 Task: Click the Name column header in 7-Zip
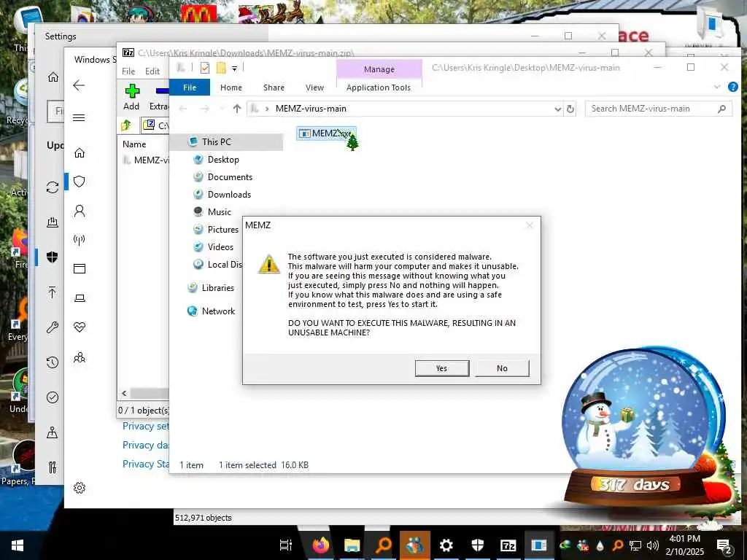tap(134, 144)
